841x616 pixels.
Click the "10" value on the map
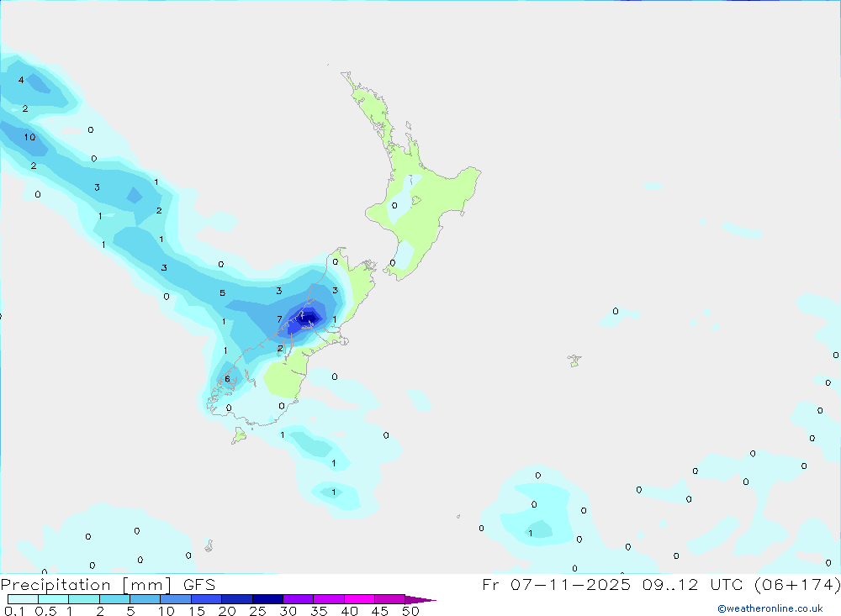(29, 137)
